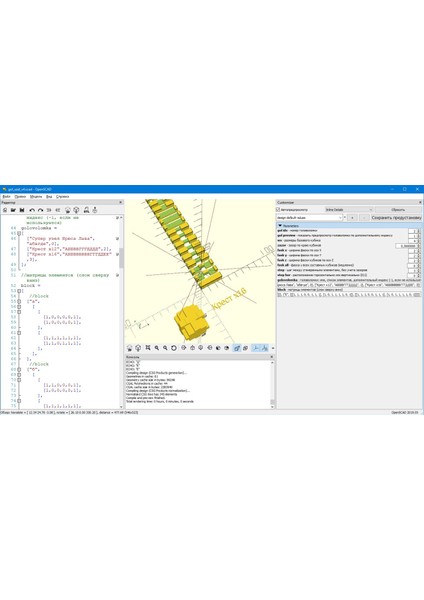Click the Unindent icon in editor toolbar
The height and width of the screenshot is (600, 424).
click(49, 210)
